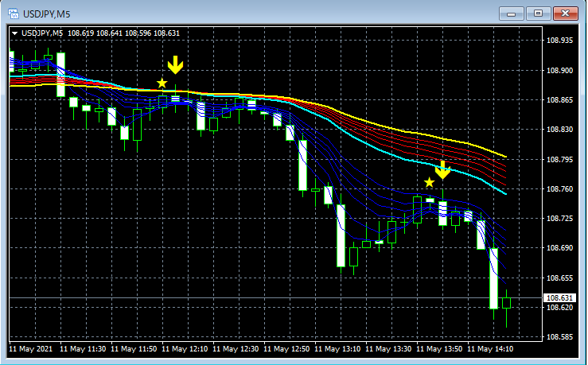
Task: Click the 108.725 price scale label
Action: pos(559,218)
